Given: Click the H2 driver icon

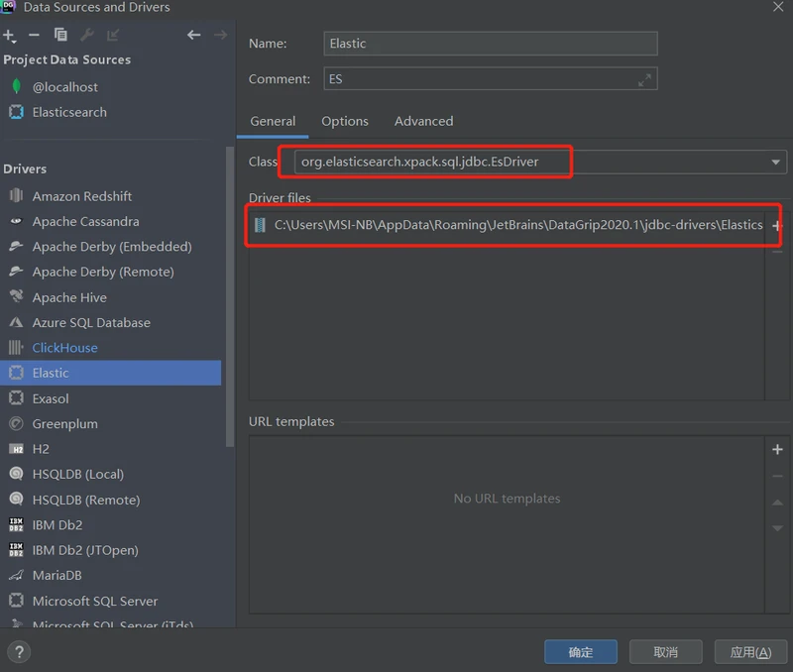Looking at the screenshot, I should pyautogui.click(x=16, y=449).
